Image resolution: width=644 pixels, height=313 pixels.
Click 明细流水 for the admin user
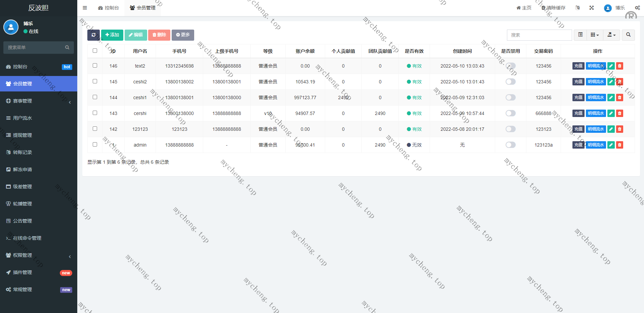pos(596,145)
